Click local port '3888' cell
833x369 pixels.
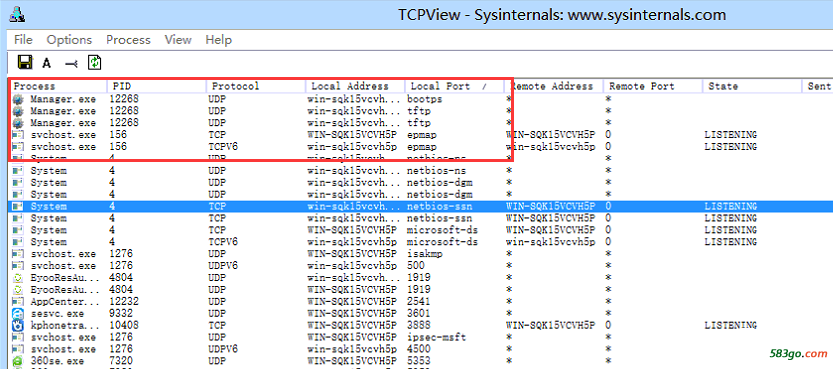click(x=419, y=325)
